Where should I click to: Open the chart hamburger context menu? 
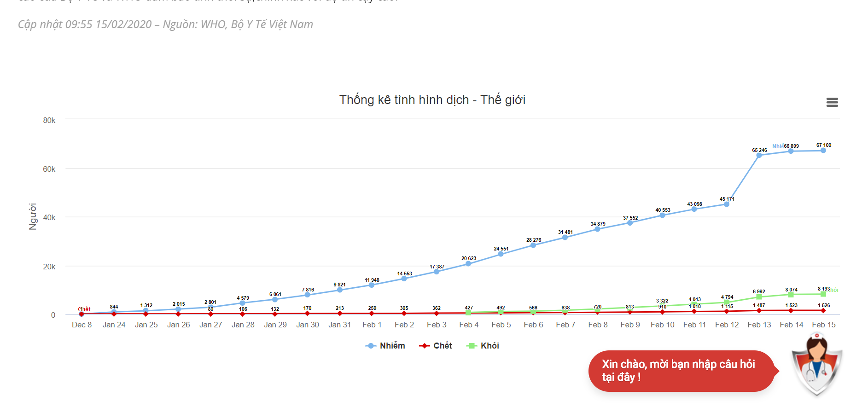(832, 102)
